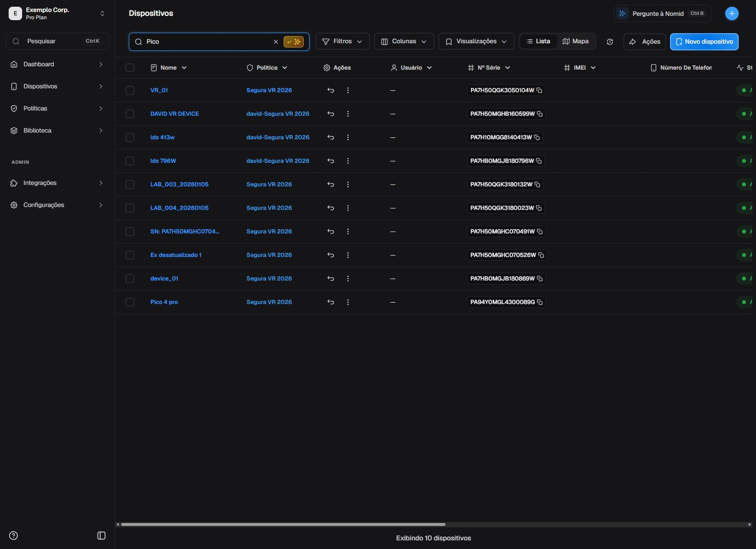Screen dimensions: 756x549
Task: Click the reply arrow icon for DAVID VR DEVICE
Action: [x=331, y=114]
